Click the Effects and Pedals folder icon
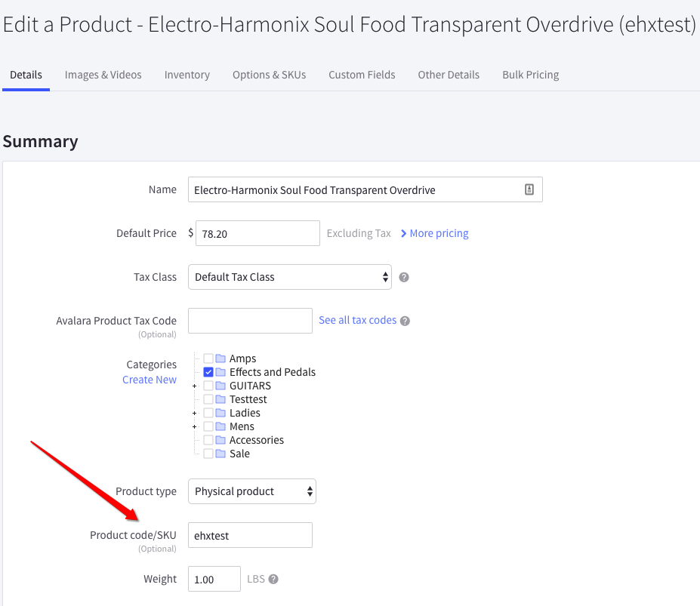Screen dimensions: 700x606 tap(220, 372)
